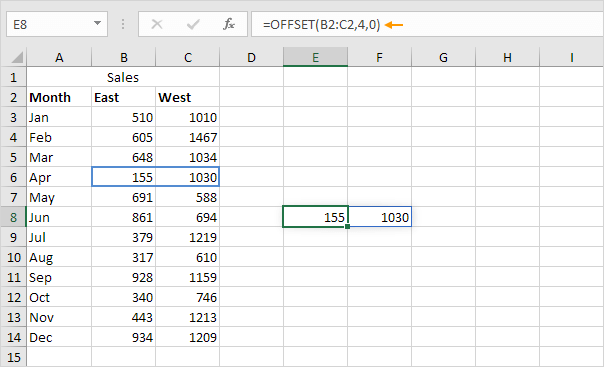The width and height of the screenshot is (604, 367).
Task: Select column F header
Action: coord(379,57)
